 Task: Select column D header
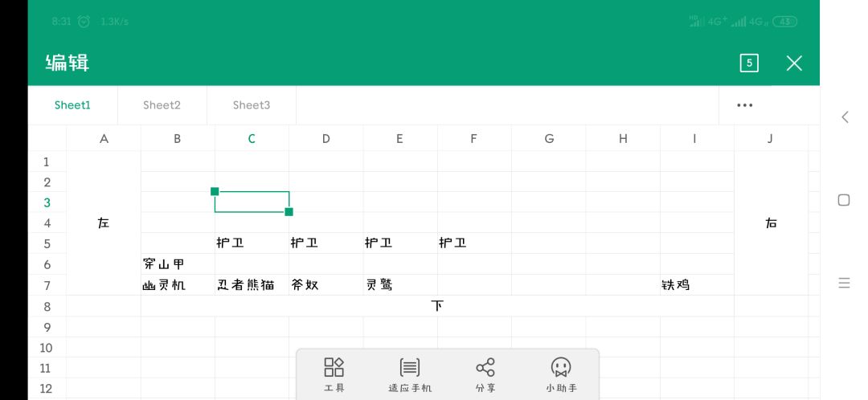point(326,138)
